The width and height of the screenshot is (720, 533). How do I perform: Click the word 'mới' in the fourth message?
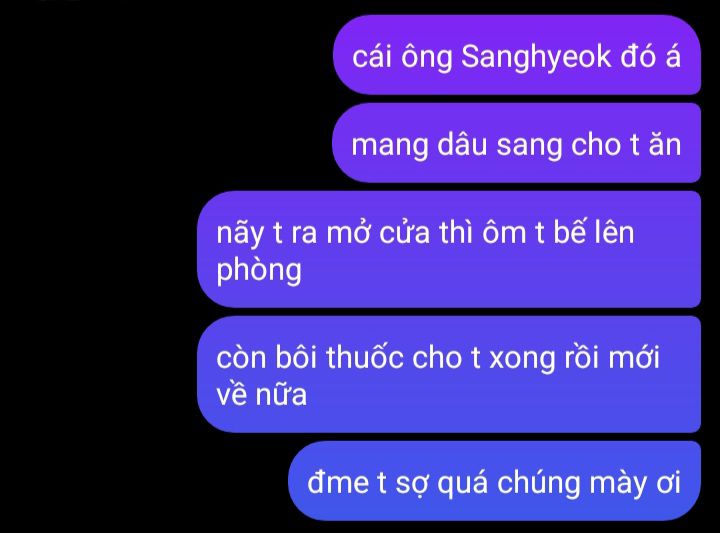click(634, 357)
